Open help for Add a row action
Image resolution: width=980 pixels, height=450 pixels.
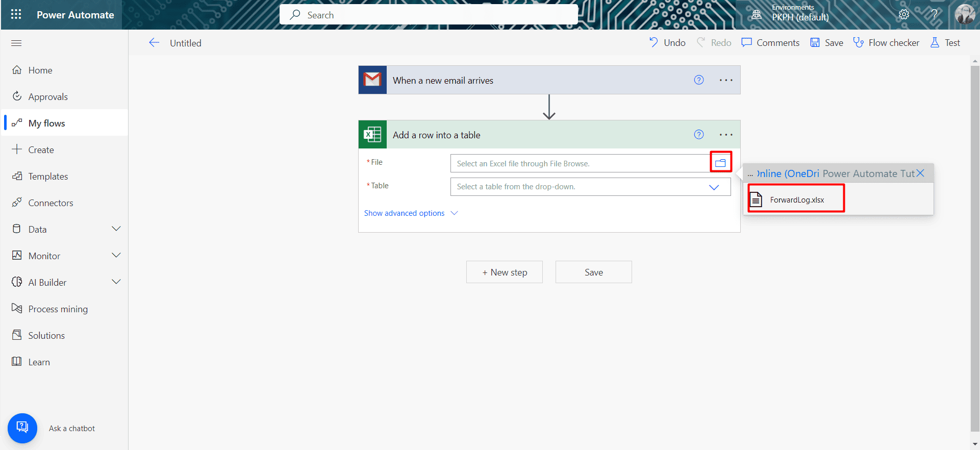coord(698,134)
